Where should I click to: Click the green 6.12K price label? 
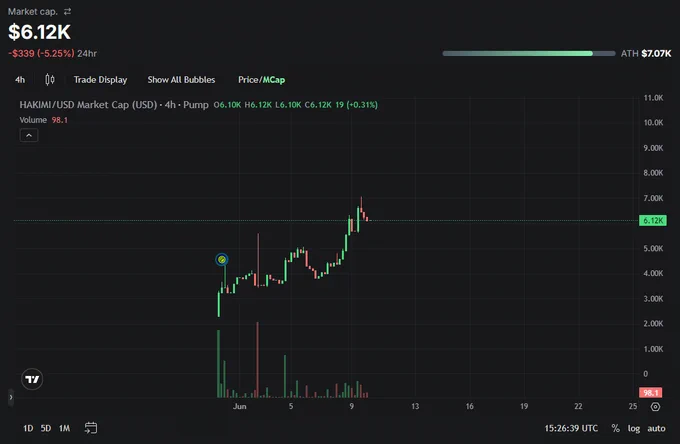click(653, 221)
